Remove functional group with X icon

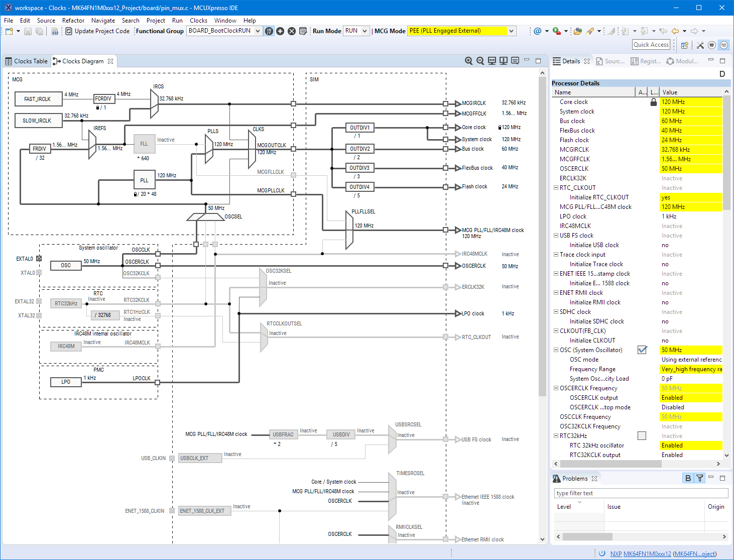pos(292,31)
